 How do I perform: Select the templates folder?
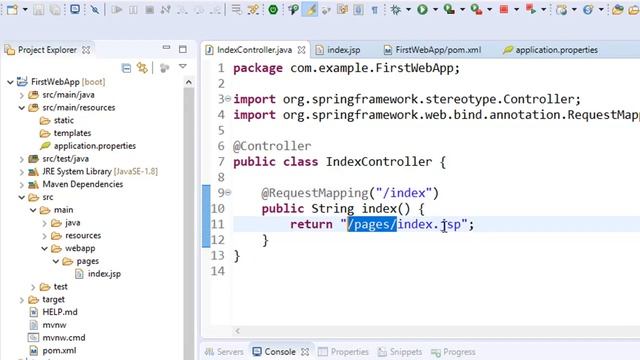[x=72, y=133]
